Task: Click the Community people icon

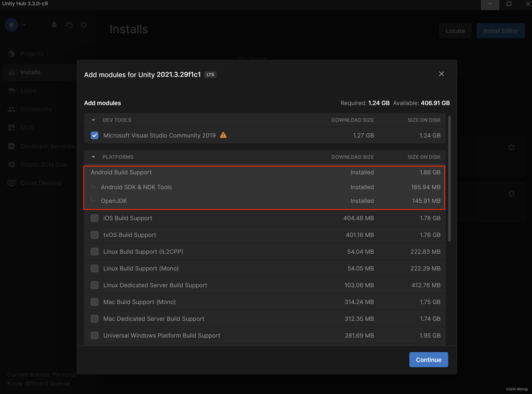Action: tap(11, 109)
